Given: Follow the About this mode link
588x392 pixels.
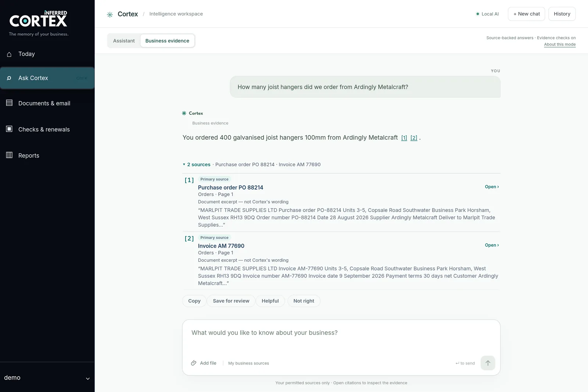Looking at the screenshot, I should pos(560,44).
